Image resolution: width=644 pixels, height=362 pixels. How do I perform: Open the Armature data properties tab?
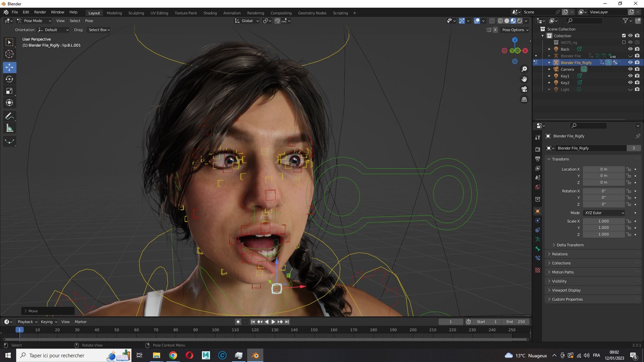tap(537, 239)
